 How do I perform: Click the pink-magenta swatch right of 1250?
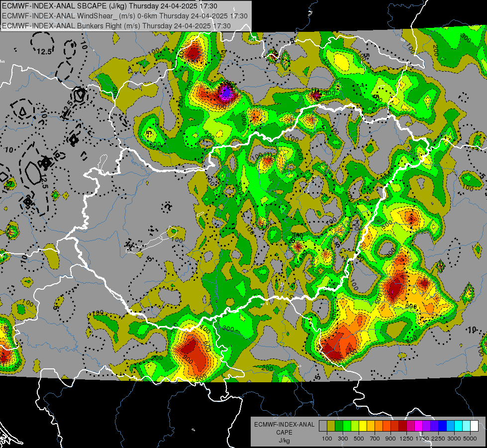point(410,426)
